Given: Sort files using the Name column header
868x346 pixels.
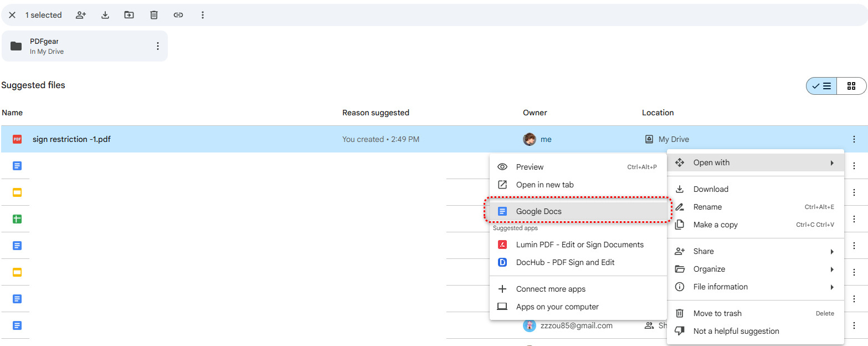Looking at the screenshot, I should point(12,113).
